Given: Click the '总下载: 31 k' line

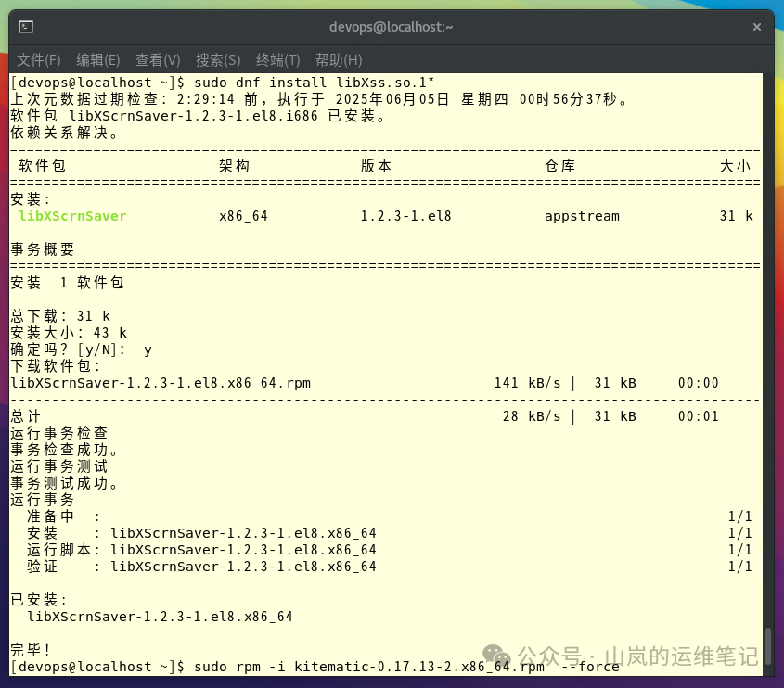Looking at the screenshot, I should pos(60,316).
